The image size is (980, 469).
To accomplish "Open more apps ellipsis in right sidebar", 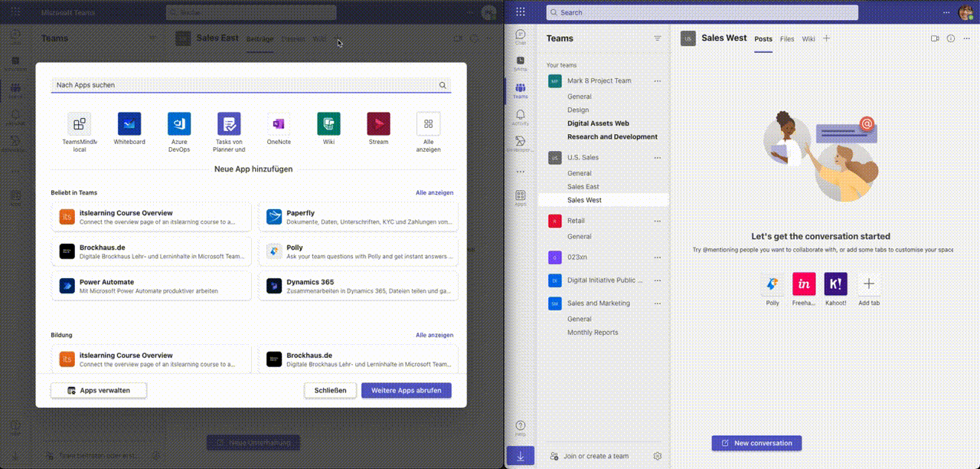I will click(521, 171).
